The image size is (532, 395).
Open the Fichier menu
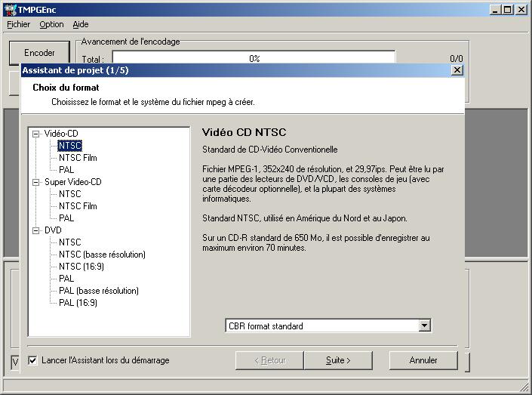[18, 24]
